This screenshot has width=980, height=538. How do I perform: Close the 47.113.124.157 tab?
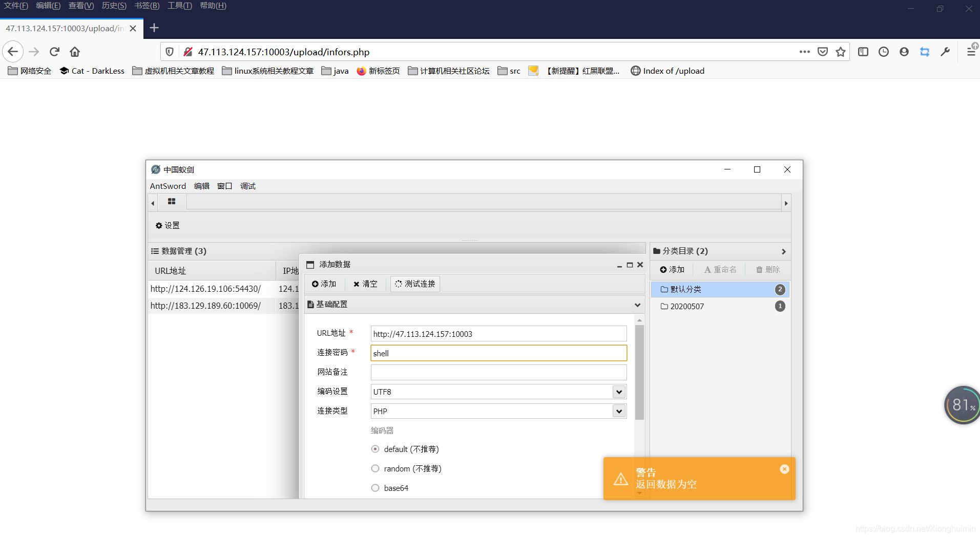pyautogui.click(x=133, y=28)
